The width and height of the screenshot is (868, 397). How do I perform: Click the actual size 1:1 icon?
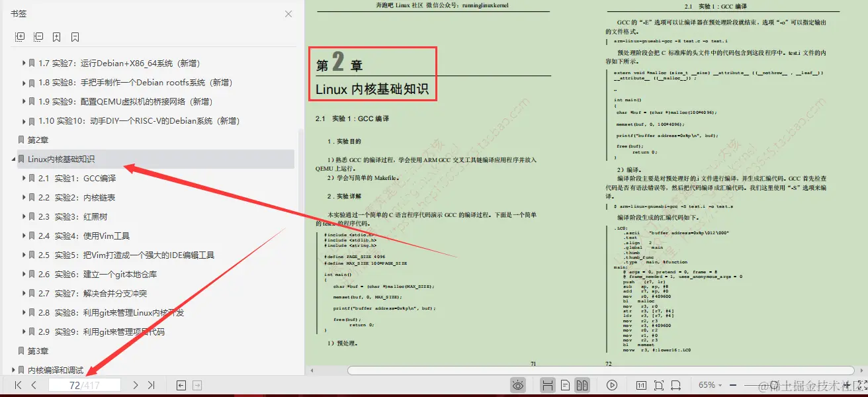pyautogui.click(x=640, y=384)
